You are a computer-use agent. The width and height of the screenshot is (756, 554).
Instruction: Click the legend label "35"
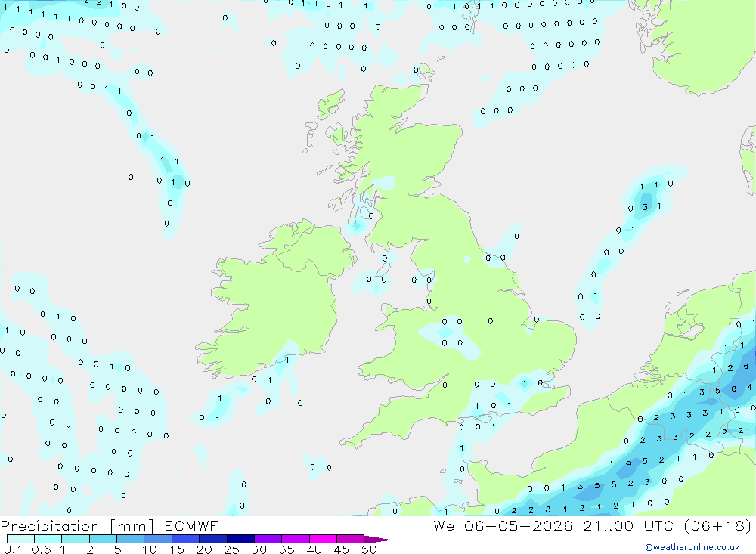point(287,549)
